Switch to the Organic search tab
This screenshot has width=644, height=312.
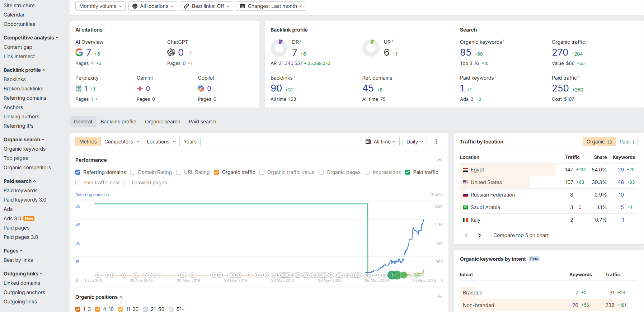pos(163,122)
